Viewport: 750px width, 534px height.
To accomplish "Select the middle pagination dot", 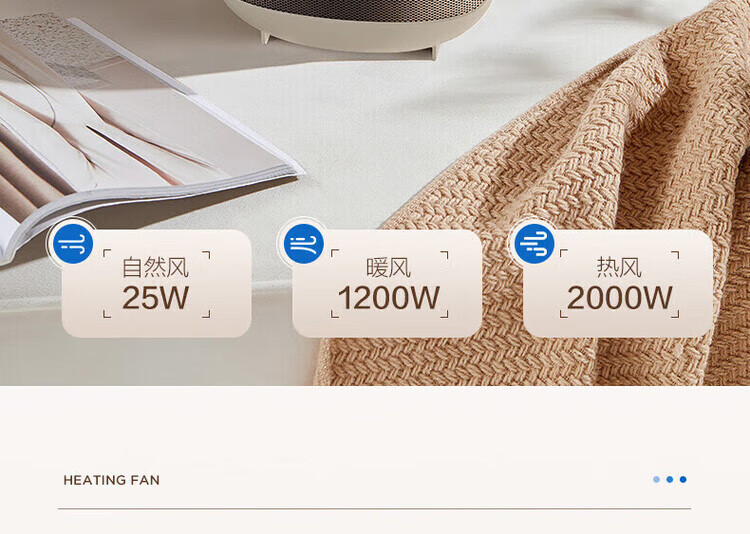I will pyautogui.click(x=670, y=479).
